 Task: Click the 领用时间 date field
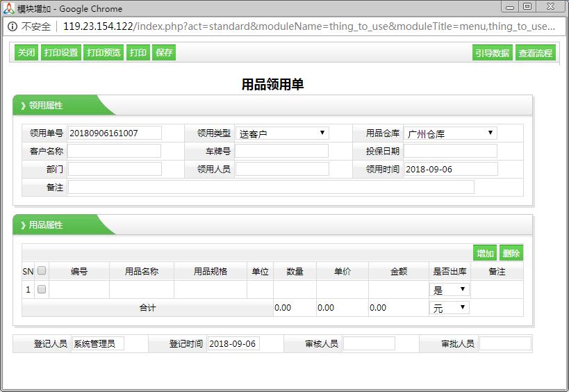tap(451, 169)
